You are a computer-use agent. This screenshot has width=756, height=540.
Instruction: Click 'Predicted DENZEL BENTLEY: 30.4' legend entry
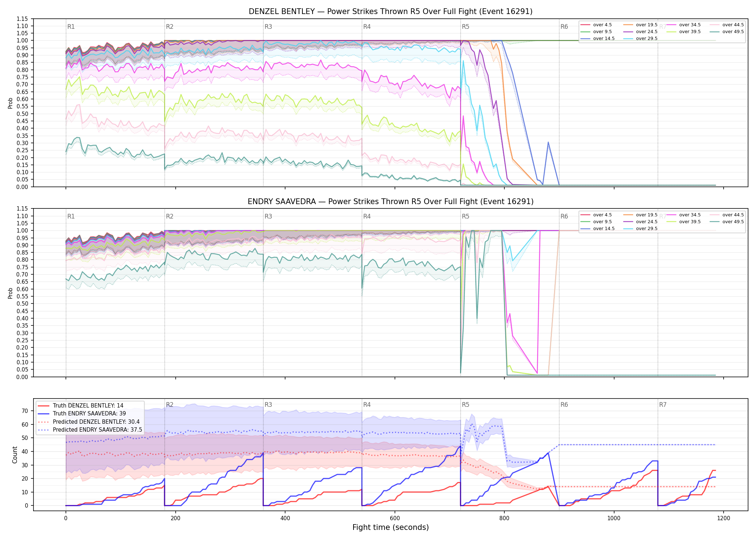coord(89,422)
